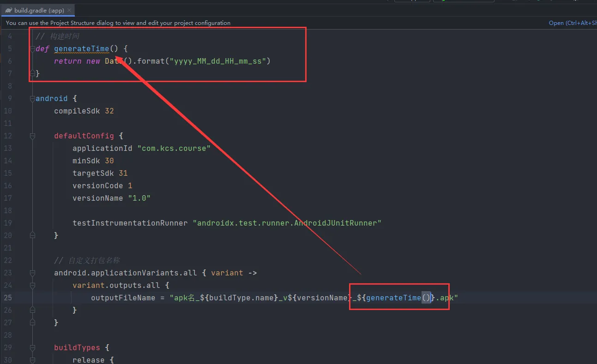The image size is (597, 364).
Task: Click the fold end marker at line 7
Action: [x=32, y=73]
